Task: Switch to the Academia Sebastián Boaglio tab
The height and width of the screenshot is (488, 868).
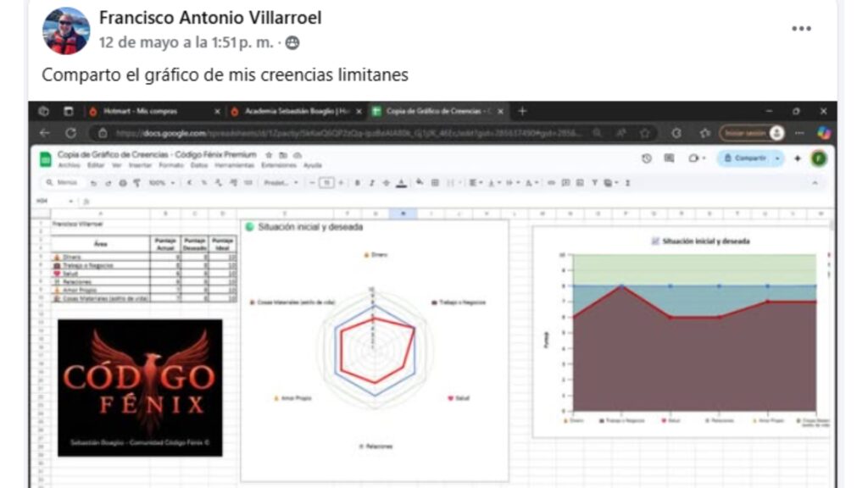Action: [297, 111]
